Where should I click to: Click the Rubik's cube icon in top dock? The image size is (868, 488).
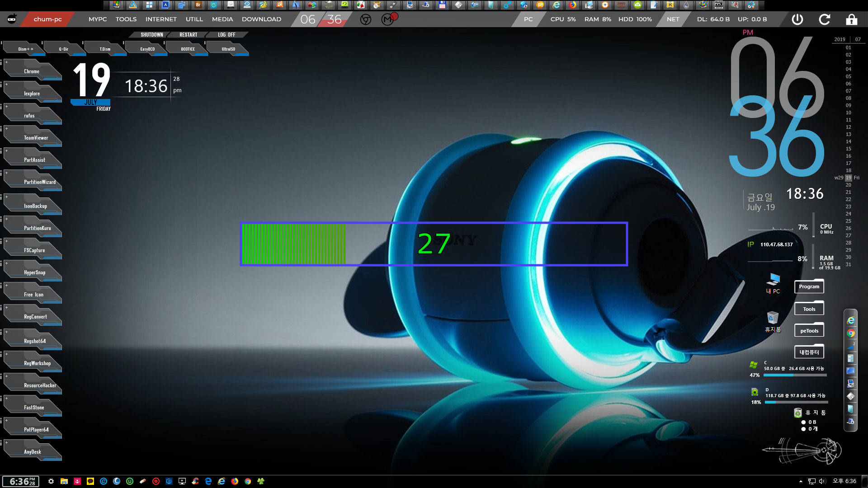(x=703, y=5)
